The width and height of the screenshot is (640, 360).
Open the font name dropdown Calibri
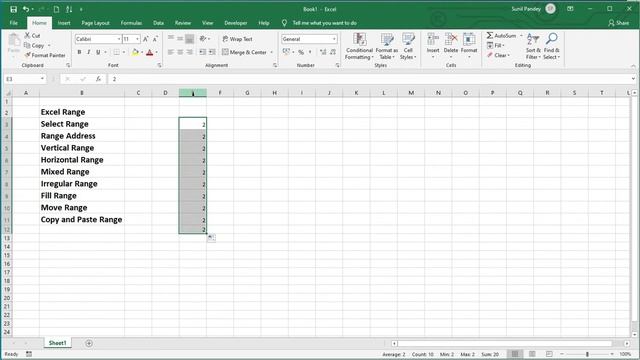(x=119, y=39)
